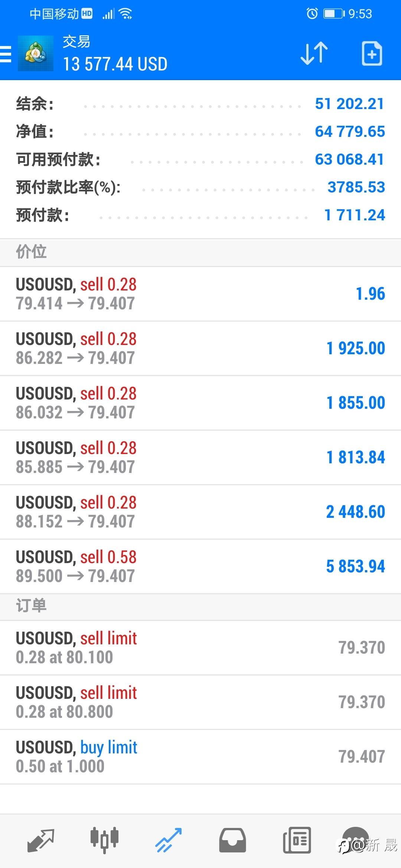
Task: Open the hamburger side menu
Action: pyautogui.click(x=6, y=54)
